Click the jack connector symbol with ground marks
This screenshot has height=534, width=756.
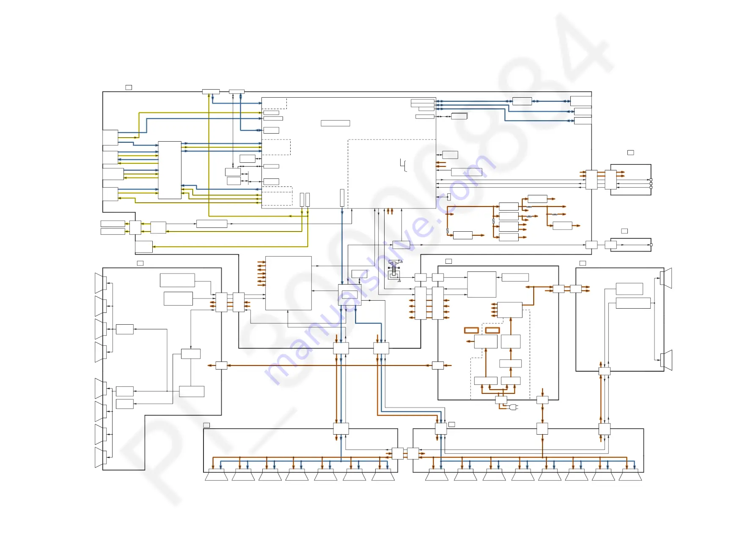(x=395, y=271)
